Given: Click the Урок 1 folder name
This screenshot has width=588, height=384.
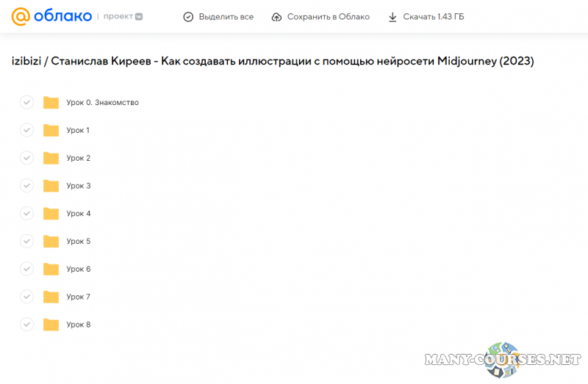Looking at the screenshot, I should 78,131.
